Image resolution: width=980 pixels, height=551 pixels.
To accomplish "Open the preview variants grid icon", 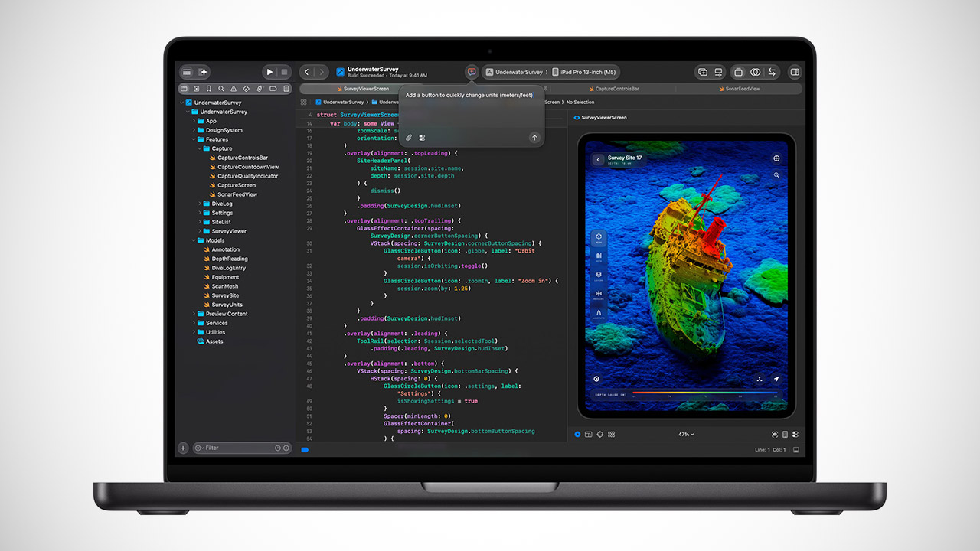I will coord(611,435).
